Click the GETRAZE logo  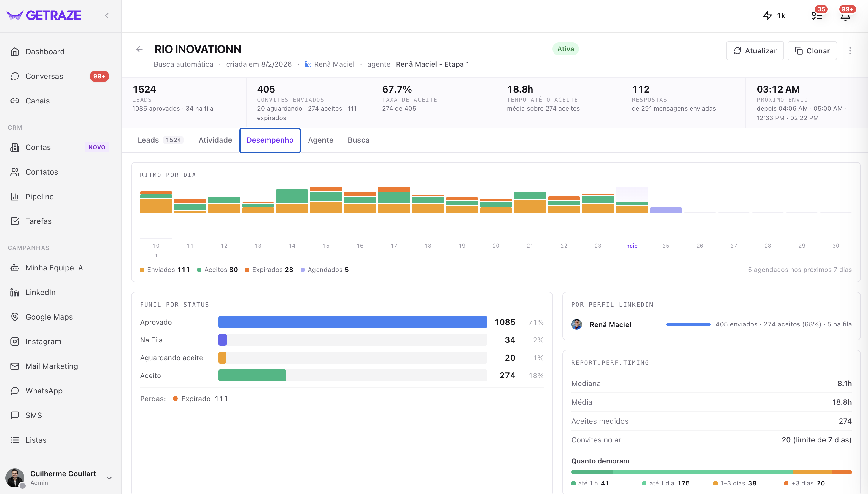[x=44, y=16]
